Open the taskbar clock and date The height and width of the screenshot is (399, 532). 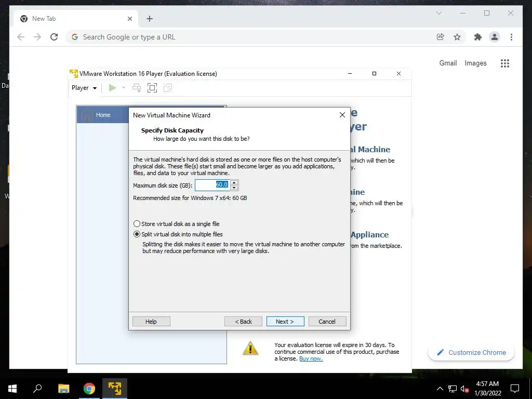[x=487, y=389]
